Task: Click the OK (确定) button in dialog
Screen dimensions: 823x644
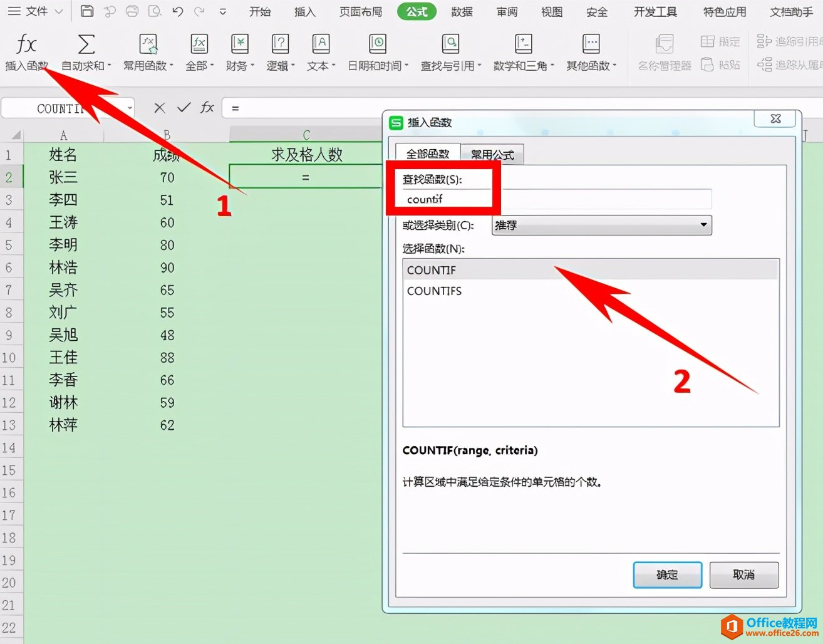Action: [x=668, y=574]
